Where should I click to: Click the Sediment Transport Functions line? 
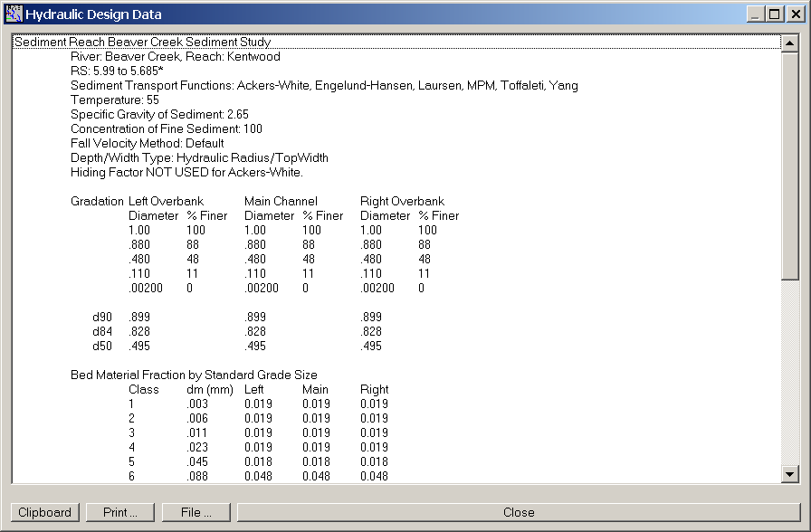click(324, 86)
